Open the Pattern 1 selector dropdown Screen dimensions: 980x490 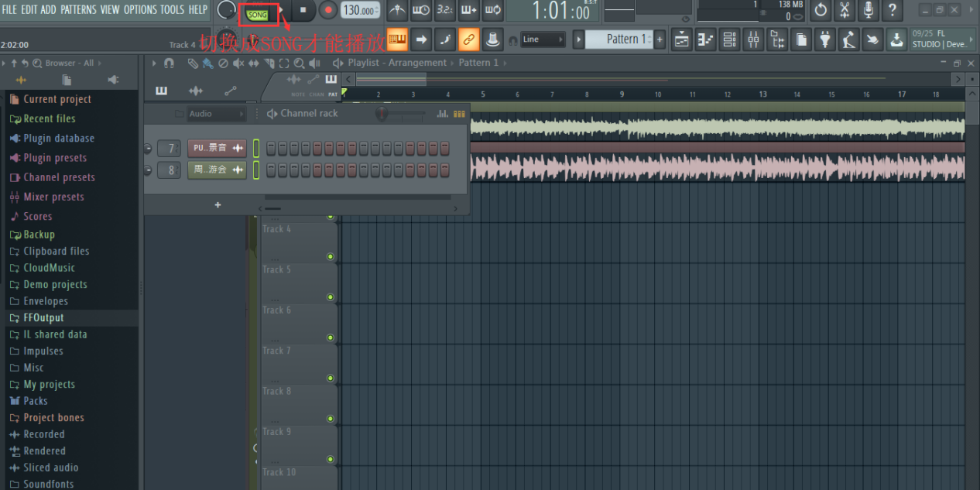[619, 39]
